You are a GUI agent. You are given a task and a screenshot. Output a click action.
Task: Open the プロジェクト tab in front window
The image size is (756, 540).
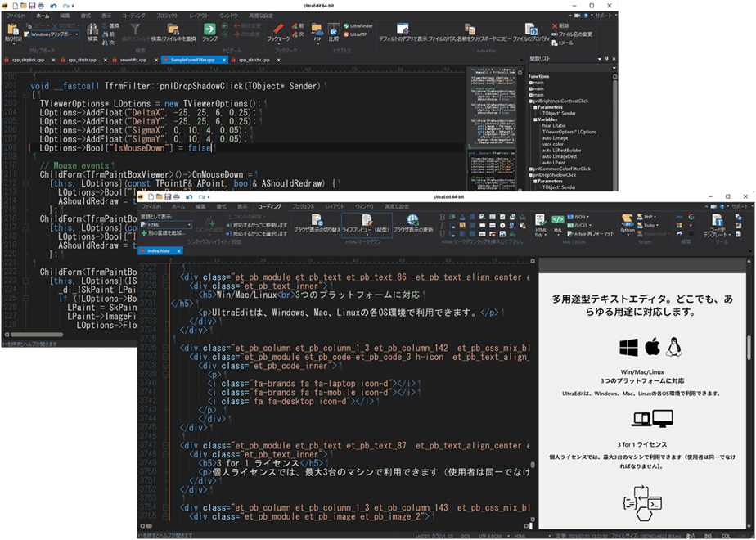click(x=303, y=206)
